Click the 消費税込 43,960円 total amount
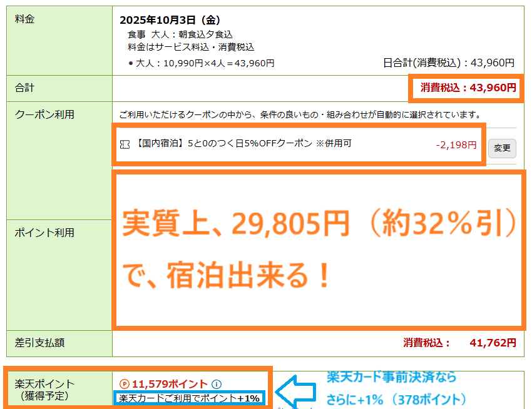 468,88
